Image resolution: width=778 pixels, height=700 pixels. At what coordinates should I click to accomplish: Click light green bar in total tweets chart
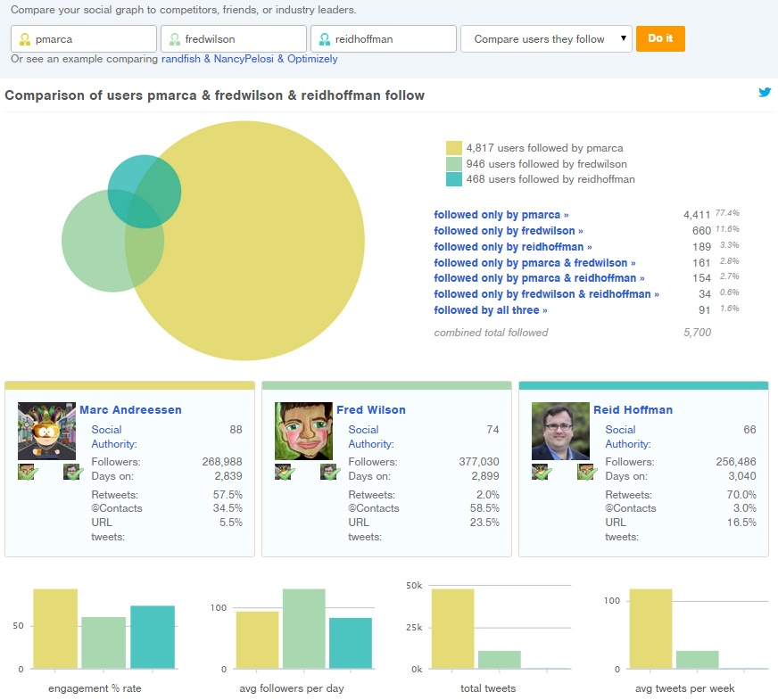point(500,660)
